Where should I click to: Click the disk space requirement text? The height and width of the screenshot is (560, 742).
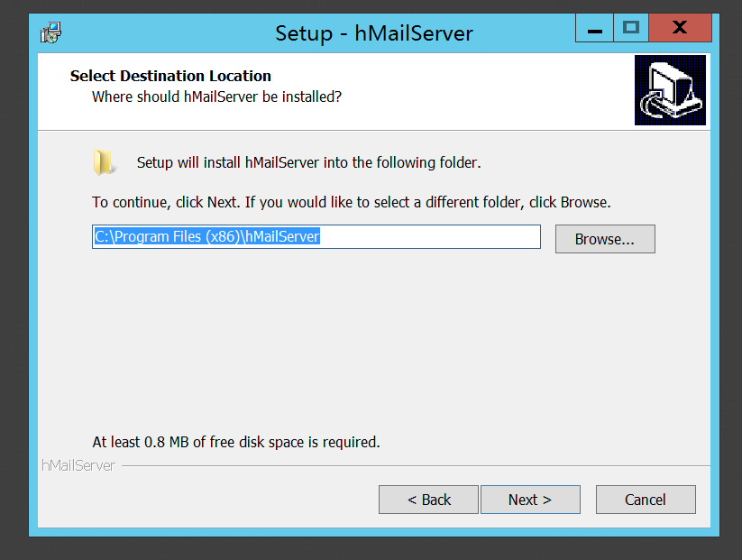(234, 442)
